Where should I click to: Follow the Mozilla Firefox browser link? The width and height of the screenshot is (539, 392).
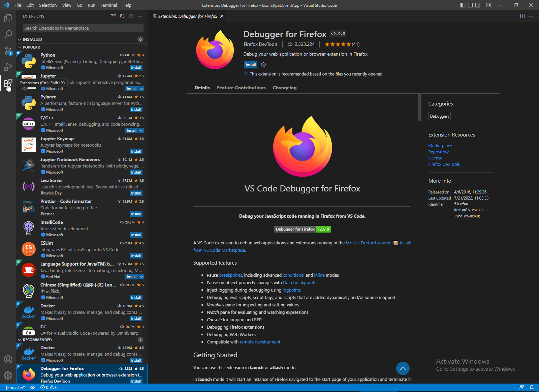[368, 243]
